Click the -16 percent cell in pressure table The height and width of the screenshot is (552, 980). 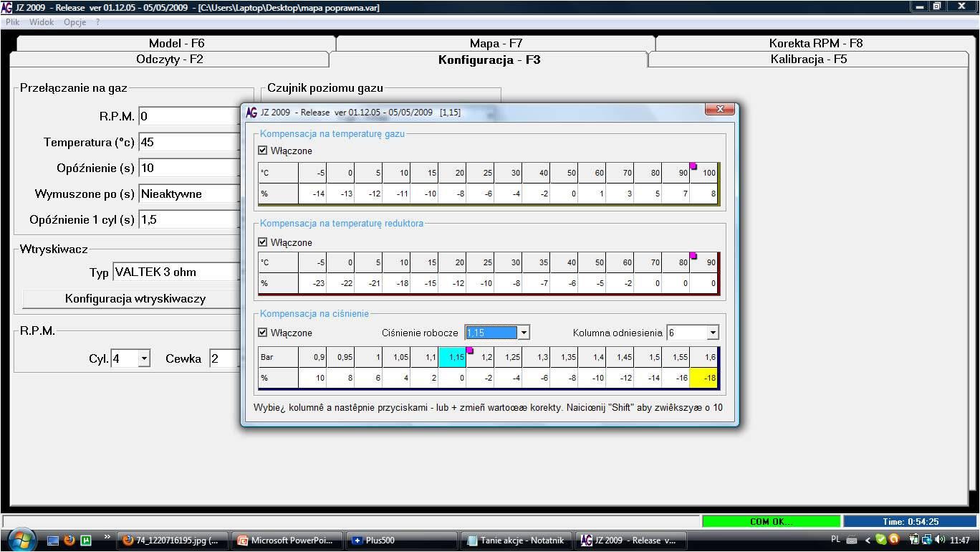676,378
